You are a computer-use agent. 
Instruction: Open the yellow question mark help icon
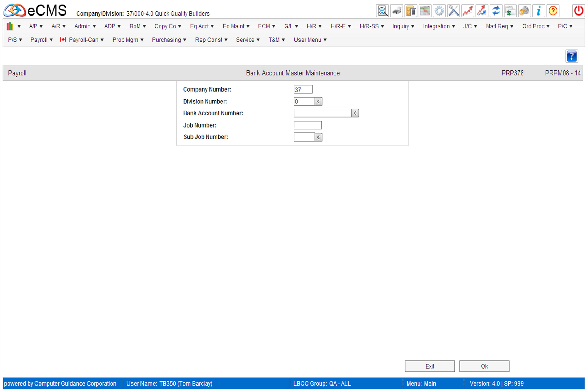pos(553,11)
